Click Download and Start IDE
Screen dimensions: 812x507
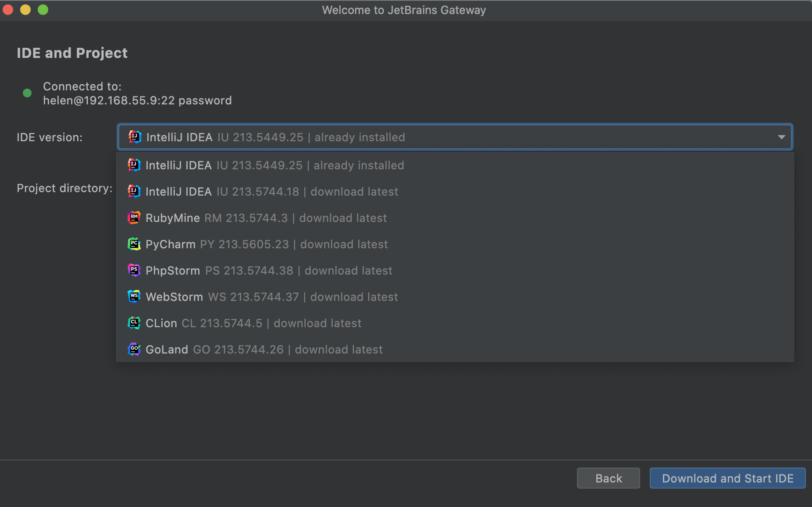click(x=727, y=478)
